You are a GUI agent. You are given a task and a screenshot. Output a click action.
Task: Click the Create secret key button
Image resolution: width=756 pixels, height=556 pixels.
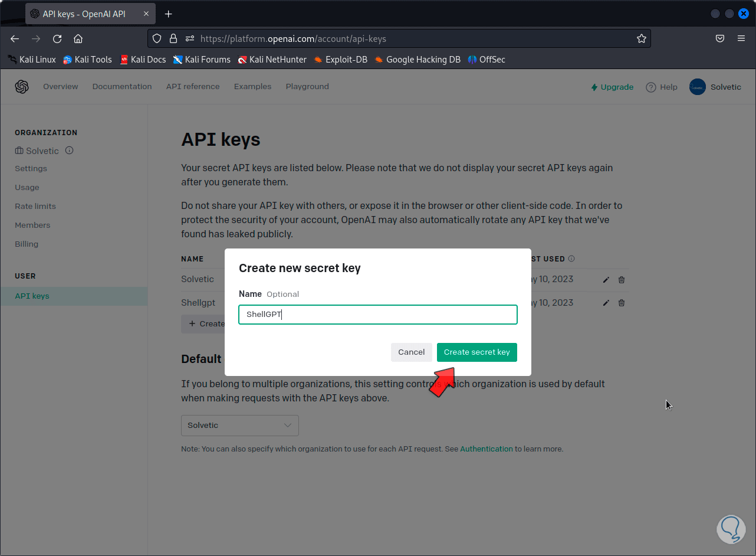pyautogui.click(x=477, y=352)
